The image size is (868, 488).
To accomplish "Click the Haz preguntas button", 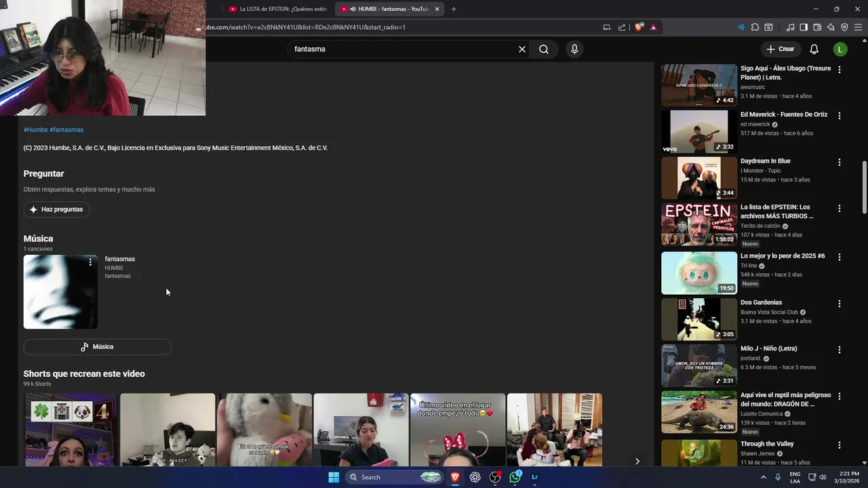I will coord(56,209).
